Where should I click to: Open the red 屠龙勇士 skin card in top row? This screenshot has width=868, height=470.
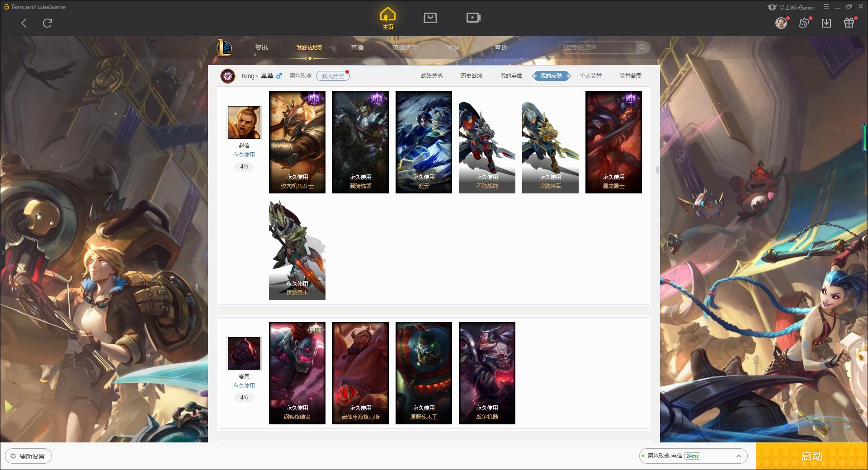coord(613,142)
